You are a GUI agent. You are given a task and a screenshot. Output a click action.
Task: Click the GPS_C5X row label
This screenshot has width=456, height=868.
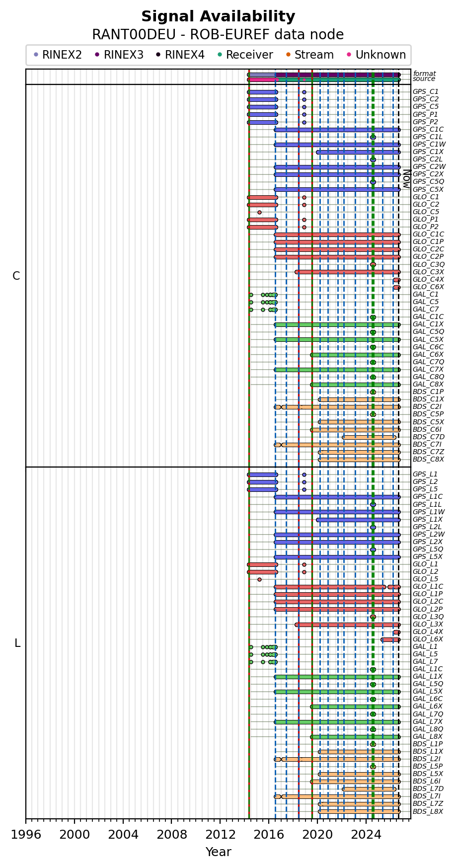point(428,189)
